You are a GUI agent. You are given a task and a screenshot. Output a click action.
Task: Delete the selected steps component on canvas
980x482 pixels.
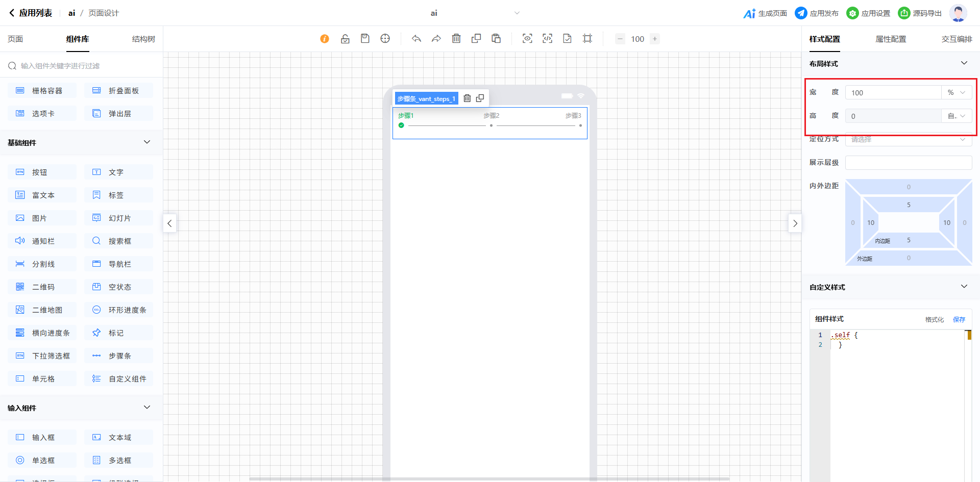point(467,98)
